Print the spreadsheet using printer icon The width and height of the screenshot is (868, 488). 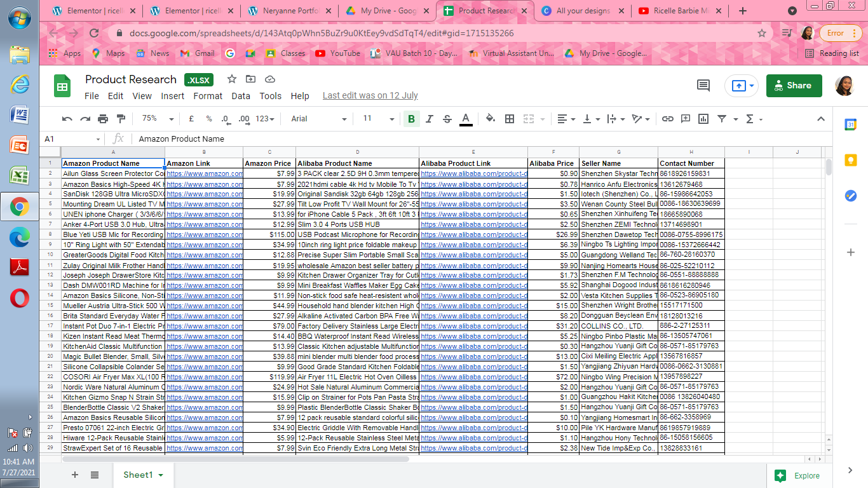point(103,119)
